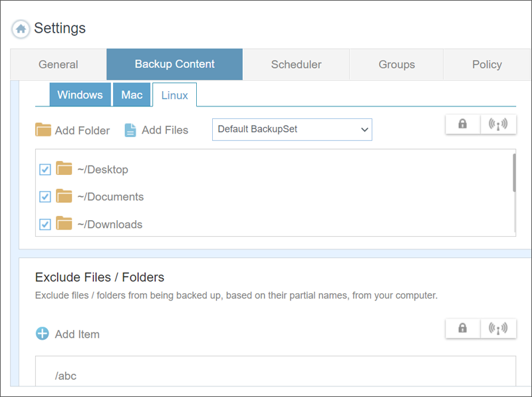Click the Add Files document icon
Screen dimensions: 532x397
click(130, 130)
